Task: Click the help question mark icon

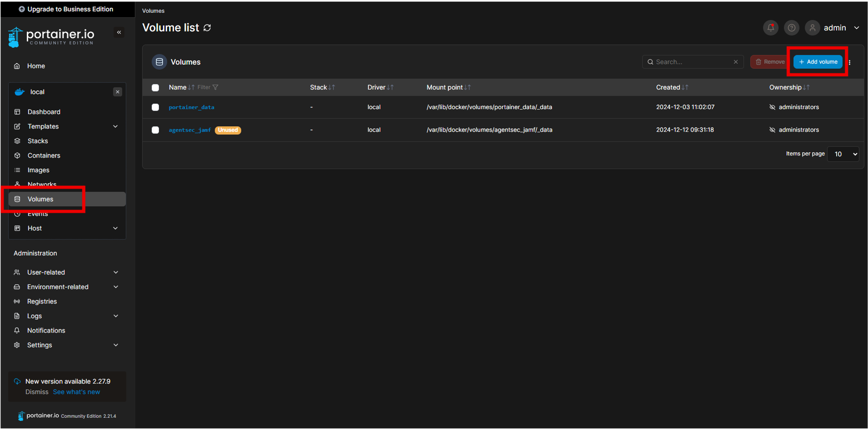Action: [x=791, y=28]
